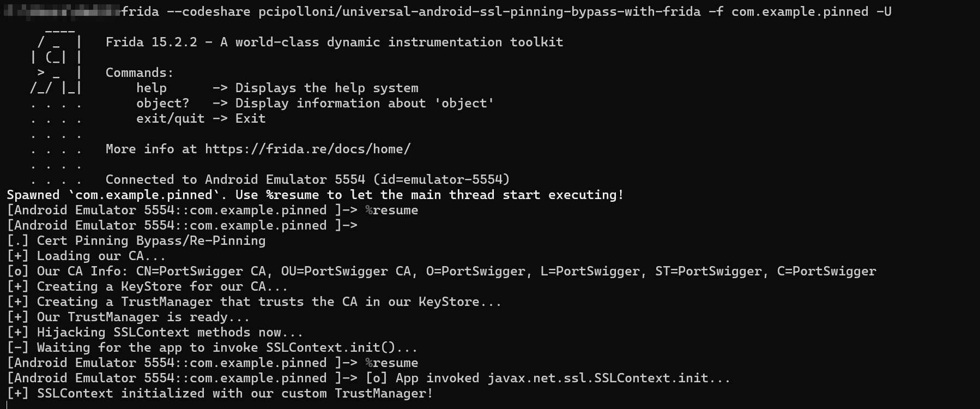The image size is (980, 409).
Task: Select the pcipolloni codeshare script path
Action: [x=480, y=11]
